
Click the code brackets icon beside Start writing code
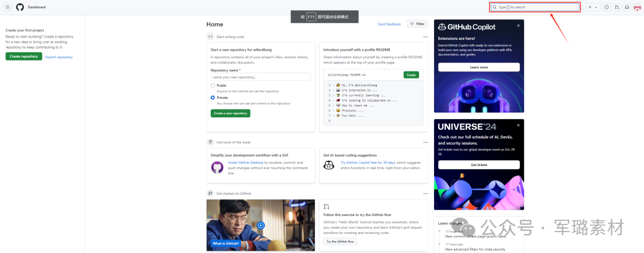pos(210,36)
